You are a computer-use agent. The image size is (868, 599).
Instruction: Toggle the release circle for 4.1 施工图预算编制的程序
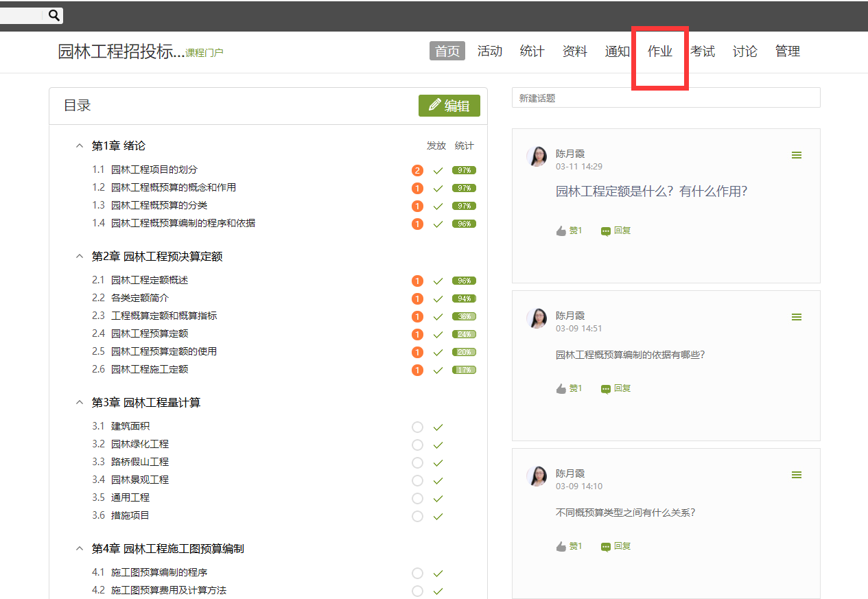417,574
